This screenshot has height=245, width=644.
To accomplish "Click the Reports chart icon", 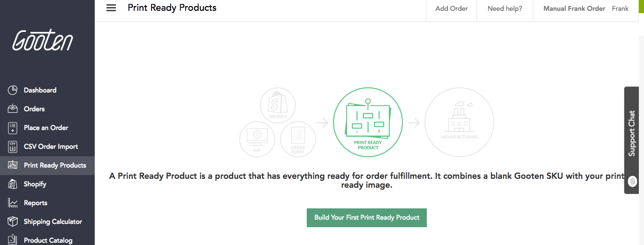I will 13,203.
